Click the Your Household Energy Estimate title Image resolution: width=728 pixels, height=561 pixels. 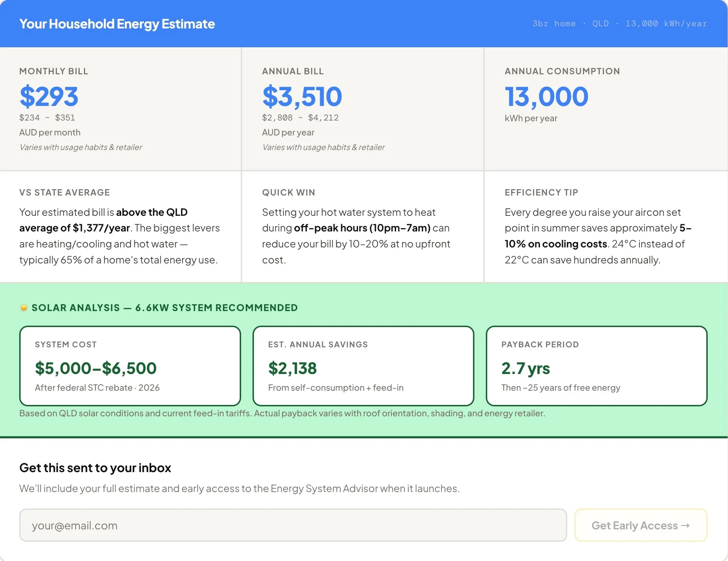[x=117, y=24]
